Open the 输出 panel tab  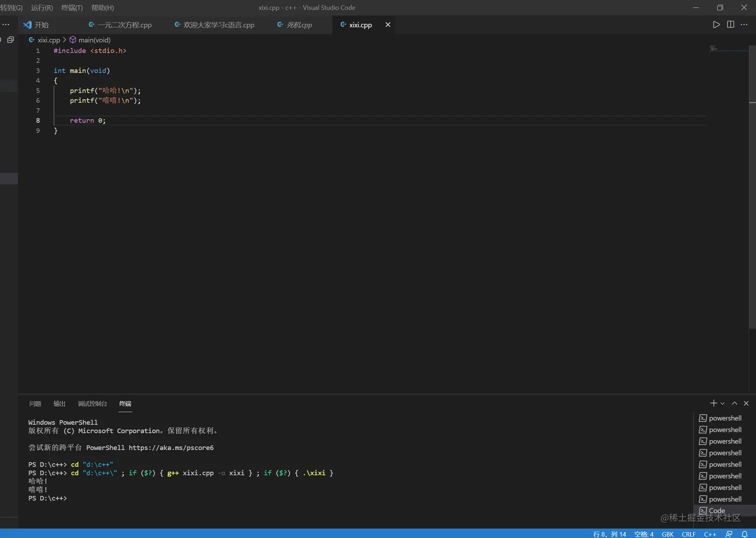point(59,403)
